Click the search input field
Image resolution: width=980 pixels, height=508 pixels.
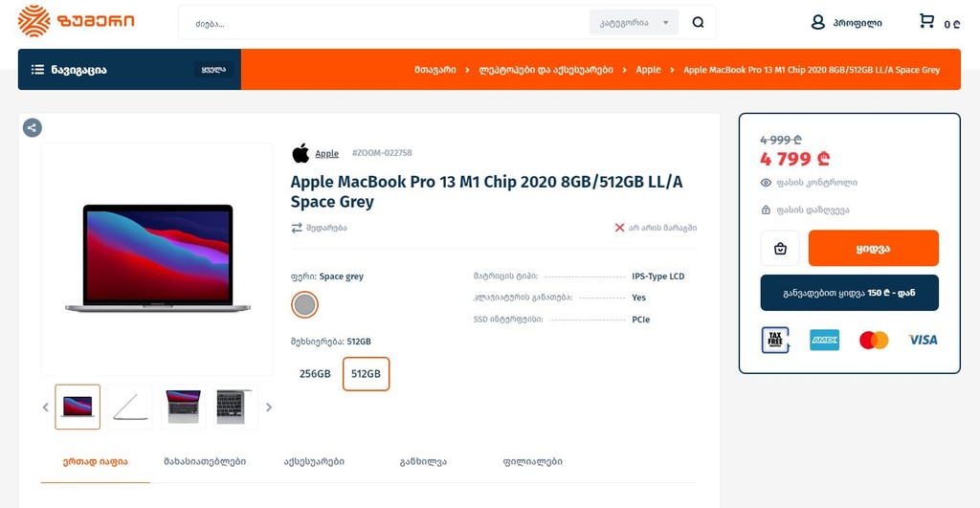point(383,23)
